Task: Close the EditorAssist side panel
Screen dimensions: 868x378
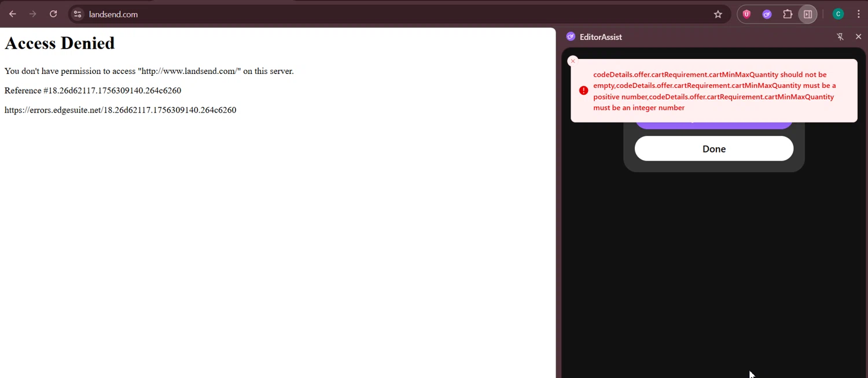Action: point(858,36)
